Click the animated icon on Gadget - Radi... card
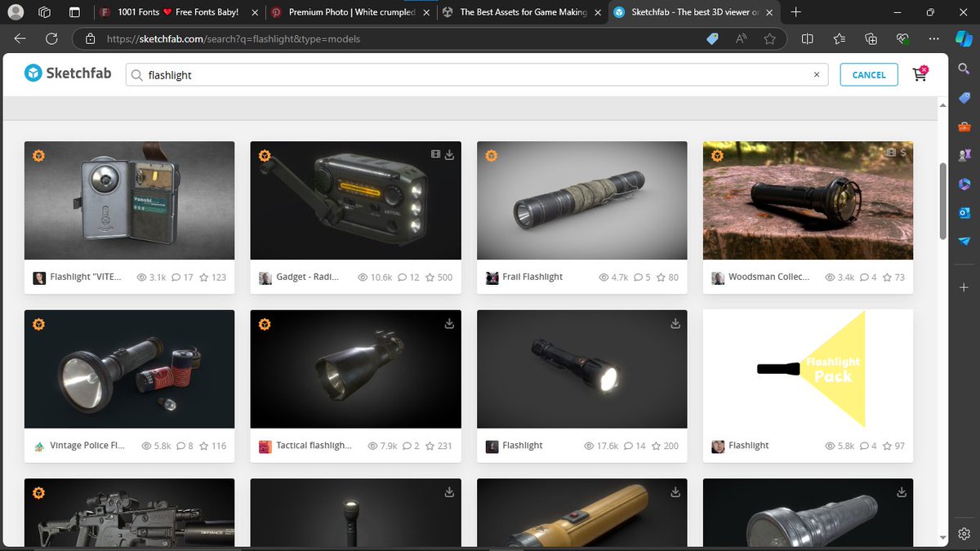The height and width of the screenshot is (551, 980). (x=435, y=154)
